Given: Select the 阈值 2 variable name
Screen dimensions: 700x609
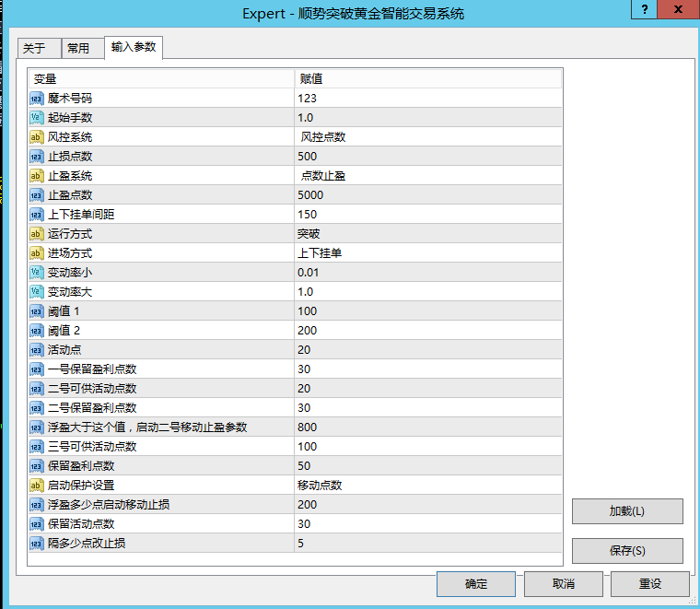Looking at the screenshot, I should pos(64,331).
